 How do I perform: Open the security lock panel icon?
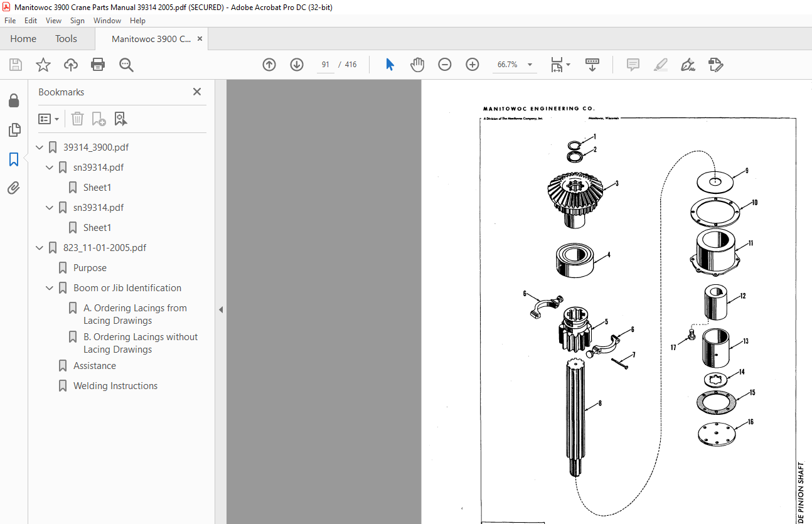[14, 101]
